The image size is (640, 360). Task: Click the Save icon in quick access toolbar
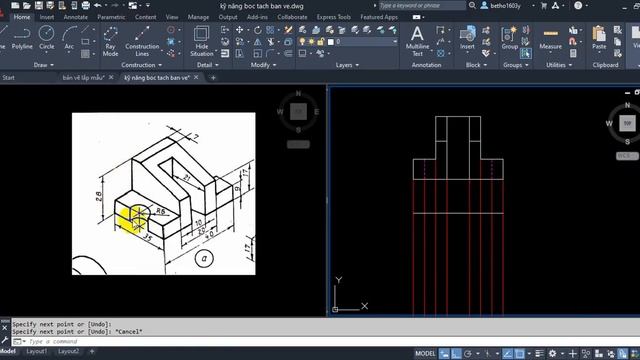coord(39,5)
